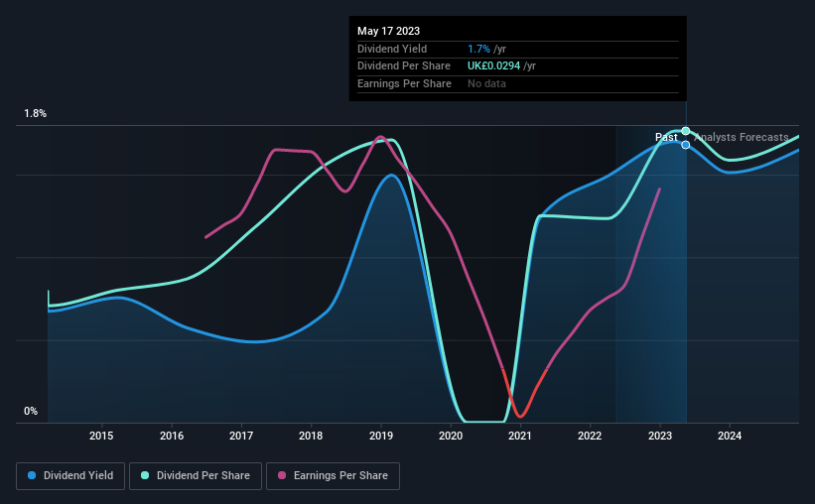Click the 1.7% dividend yield value
Viewport: 815px width, 504px height.
pyautogui.click(x=478, y=49)
